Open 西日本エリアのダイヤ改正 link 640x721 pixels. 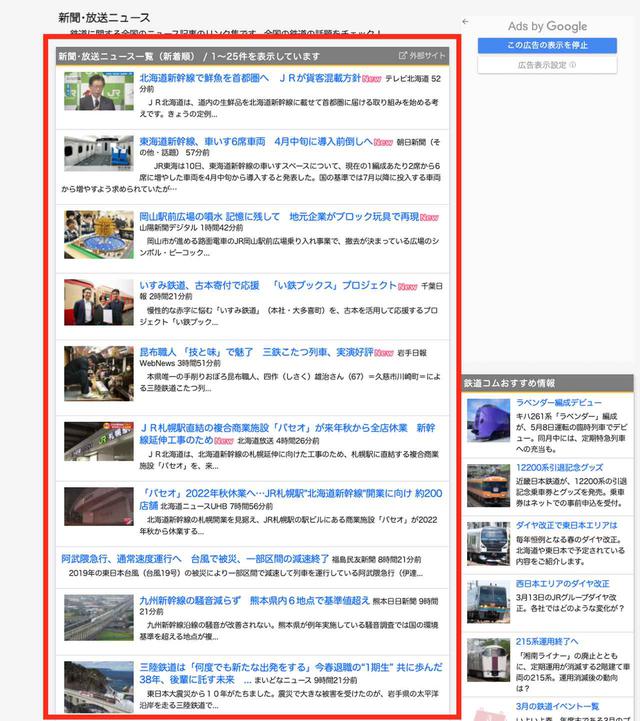pyautogui.click(x=563, y=584)
